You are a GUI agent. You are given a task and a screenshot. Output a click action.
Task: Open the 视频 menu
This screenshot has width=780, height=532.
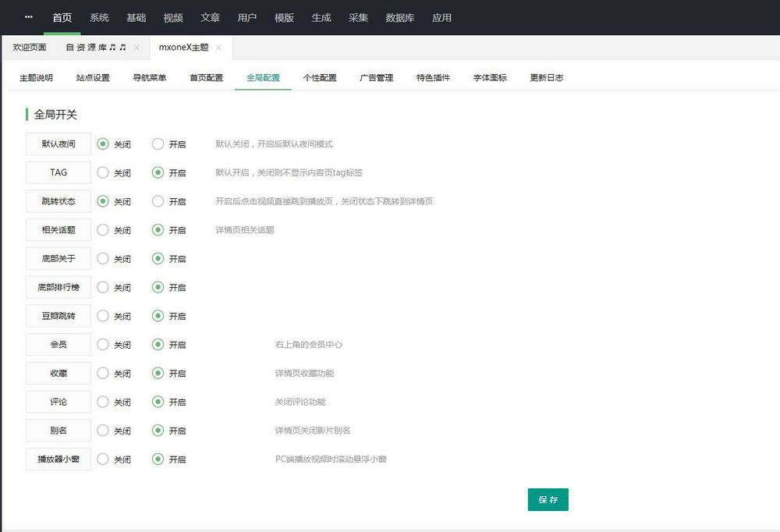tap(173, 17)
